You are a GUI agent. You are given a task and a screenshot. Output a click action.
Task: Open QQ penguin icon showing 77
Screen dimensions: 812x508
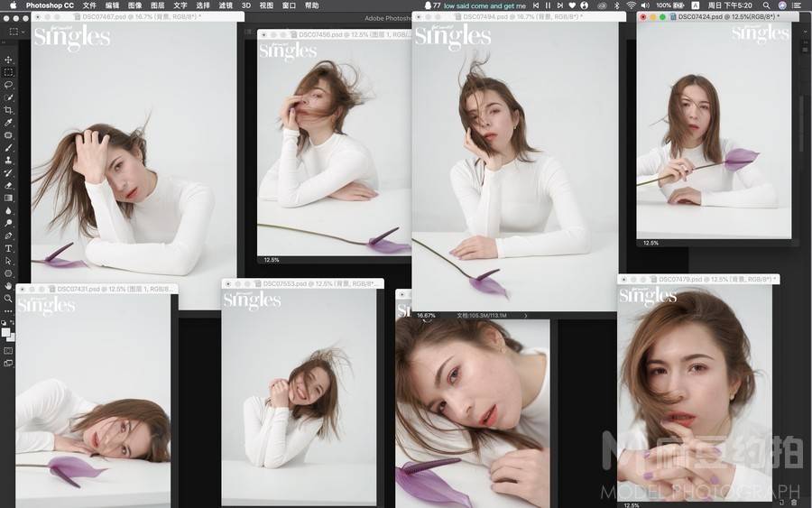pyautogui.click(x=432, y=5)
